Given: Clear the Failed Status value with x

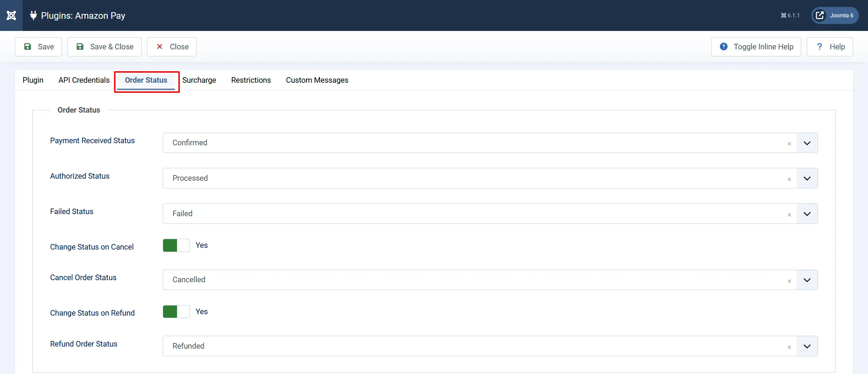Looking at the screenshot, I should [x=789, y=214].
